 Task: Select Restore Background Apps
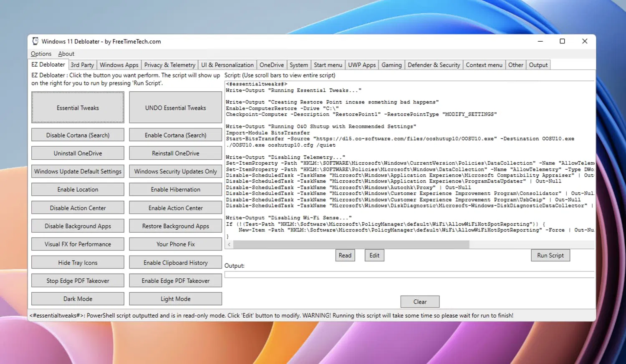pos(176,226)
